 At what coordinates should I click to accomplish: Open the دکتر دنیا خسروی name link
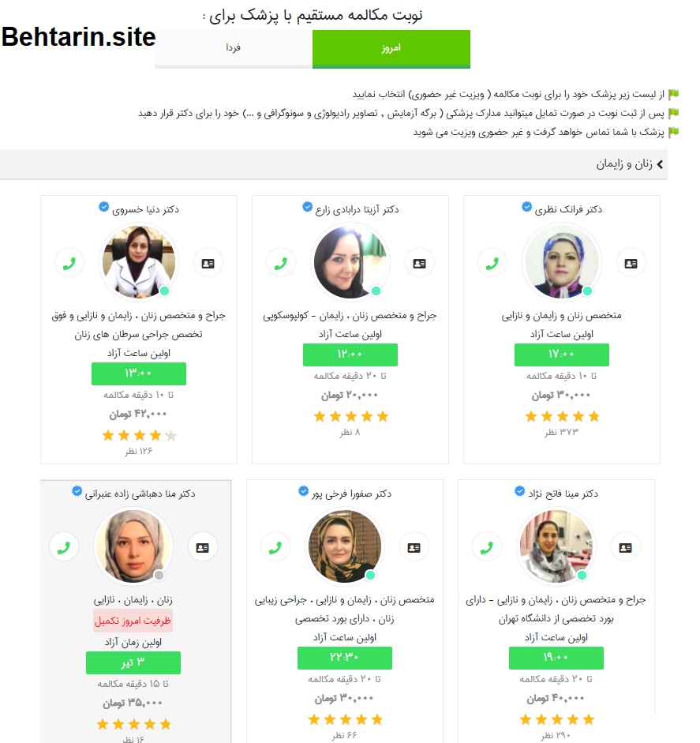[145, 209]
